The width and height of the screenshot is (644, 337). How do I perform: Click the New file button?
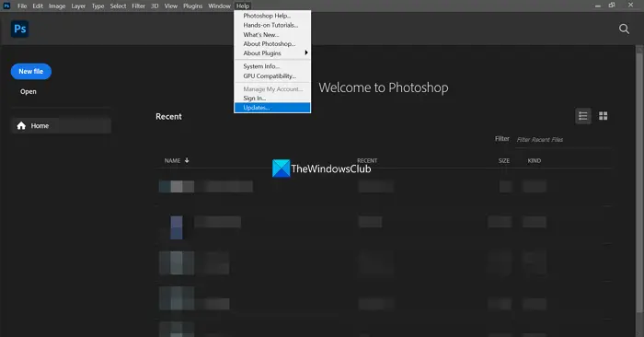tap(30, 72)
